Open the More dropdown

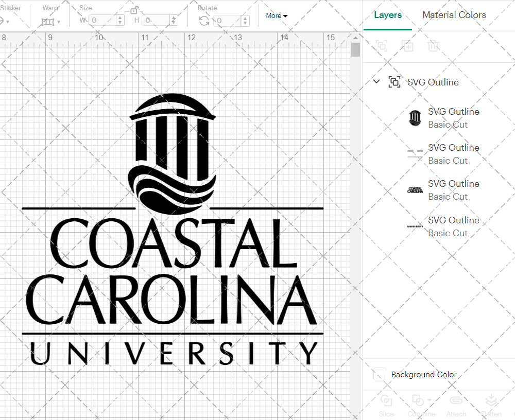pos(276,16)
